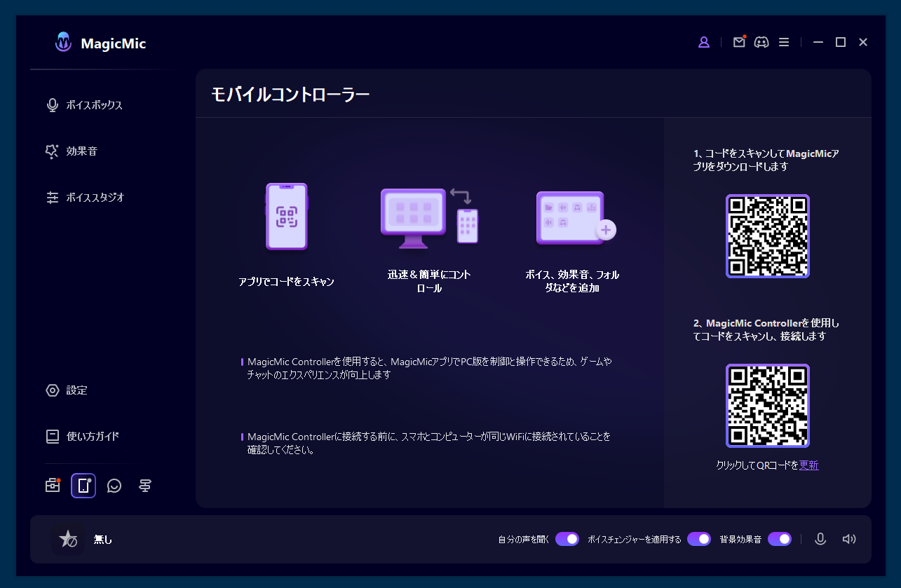901x588 pixels.
Task: Click the crossed-star effect icon next to 無し
Action: point(68,539)
